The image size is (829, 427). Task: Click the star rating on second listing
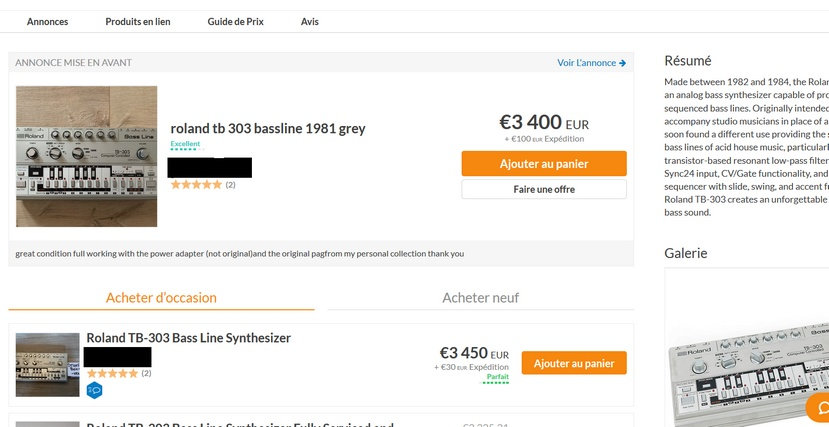pyautogui.click(x=112, y=373)
